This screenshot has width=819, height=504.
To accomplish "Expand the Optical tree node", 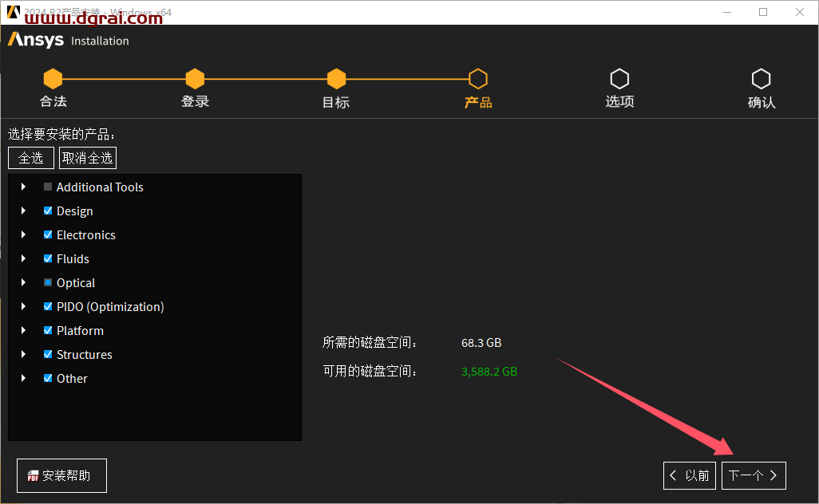I will [23, 283].
